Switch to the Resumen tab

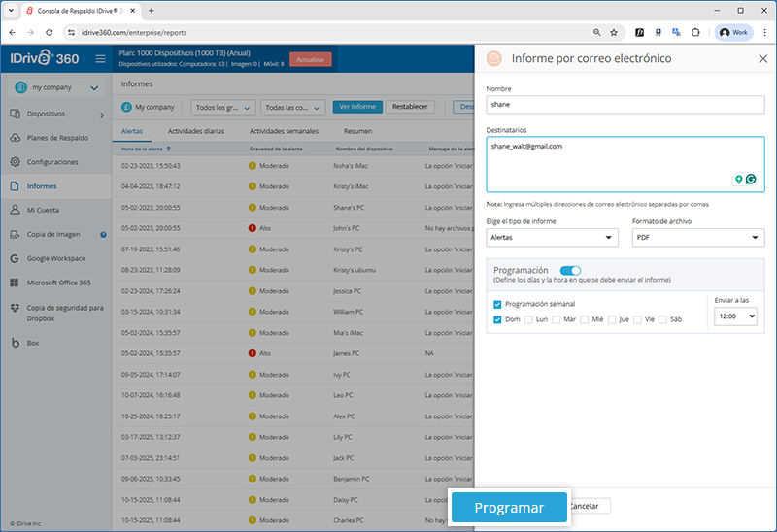pyautogui.click(x=357, y=130)
